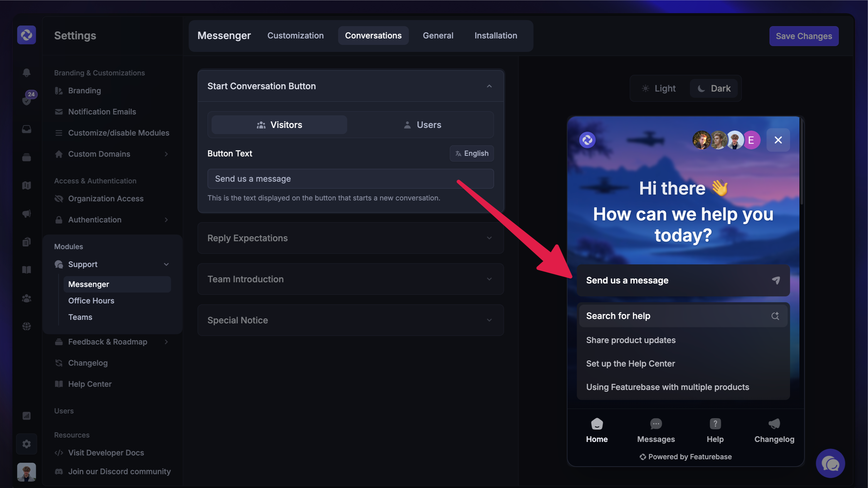Image resolution: width=868 pixels, height=488 pixels.
Task: Open the floating chat bubble launcher
Action: 830,463
